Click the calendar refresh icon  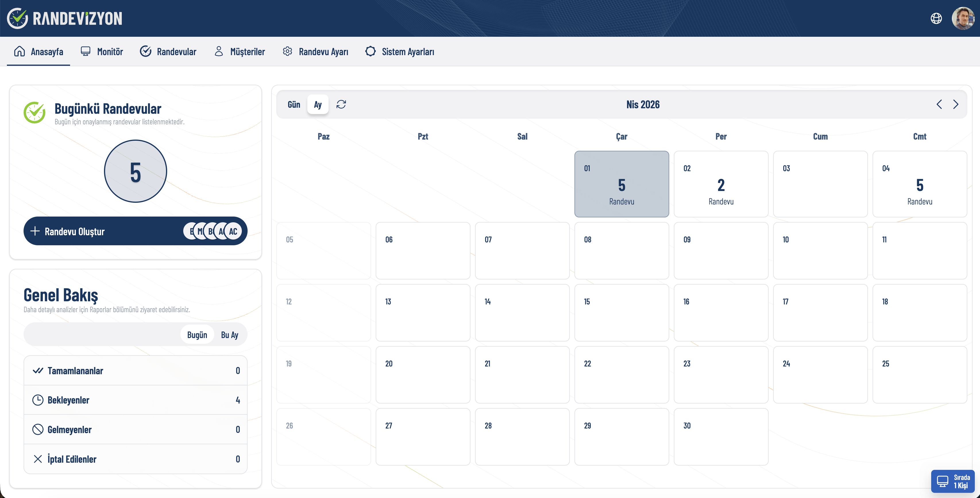341,104
